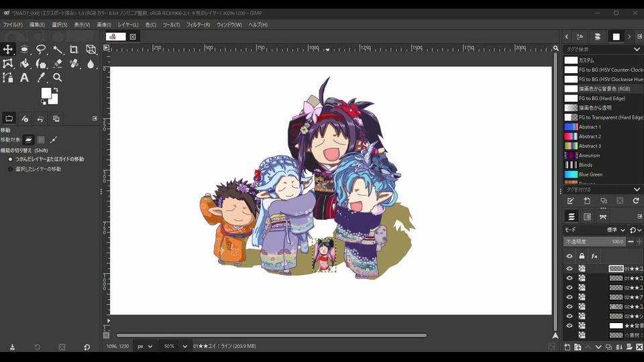The width and height of the screenshot is (644, 362).
Task: Select the Ellipse Select tool
Action: point(24,49)
